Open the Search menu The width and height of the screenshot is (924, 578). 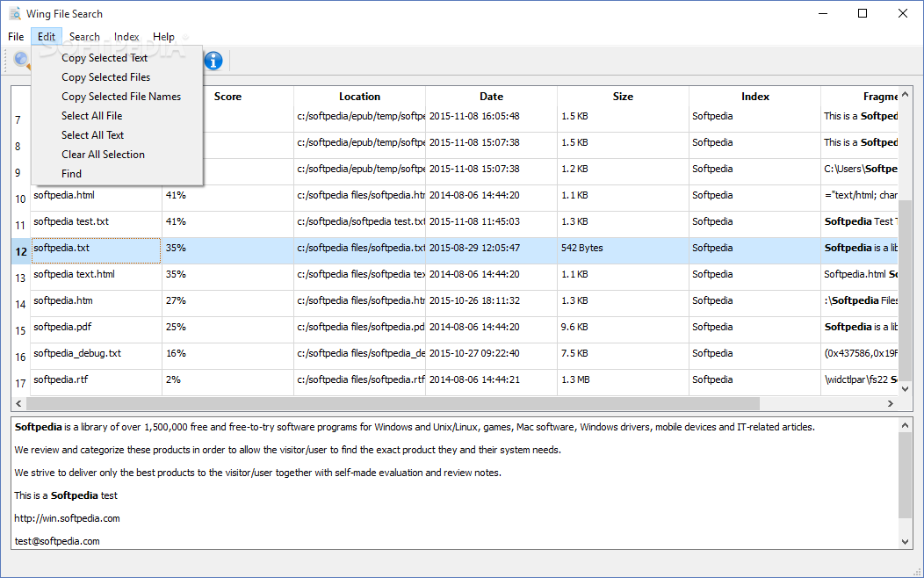point(84,37)
